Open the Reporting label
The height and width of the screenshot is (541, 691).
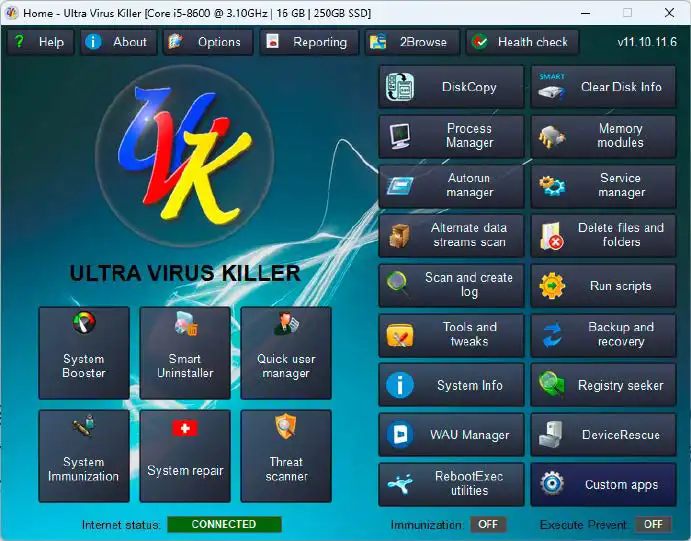click(x=320, y=42)
